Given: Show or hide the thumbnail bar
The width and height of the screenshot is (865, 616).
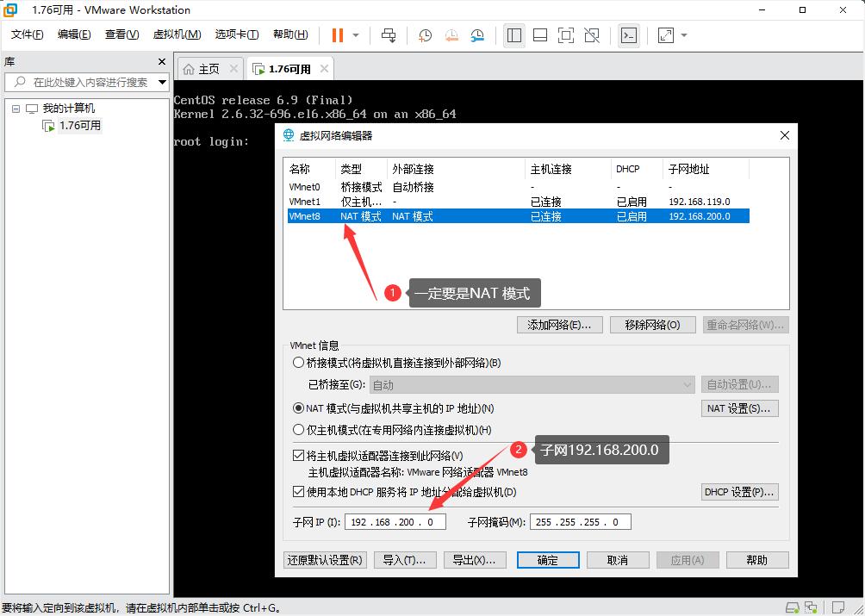Looking at the screenshot, I should click(543, 35).
